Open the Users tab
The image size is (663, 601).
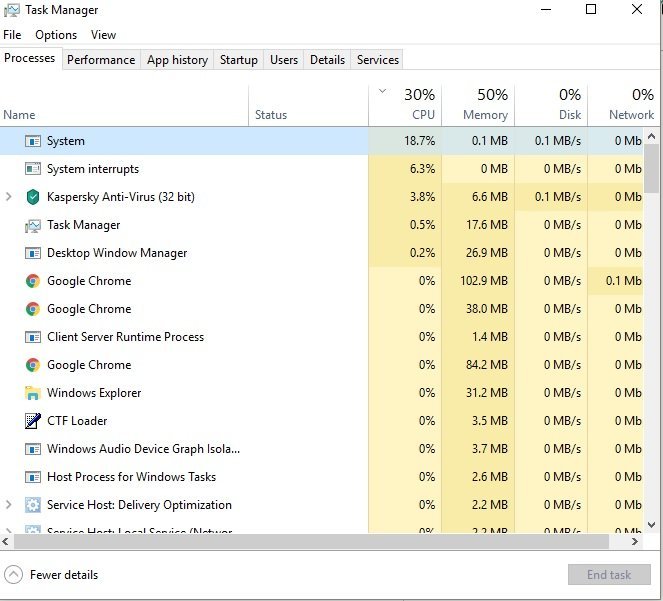click(x=284, y=60)
